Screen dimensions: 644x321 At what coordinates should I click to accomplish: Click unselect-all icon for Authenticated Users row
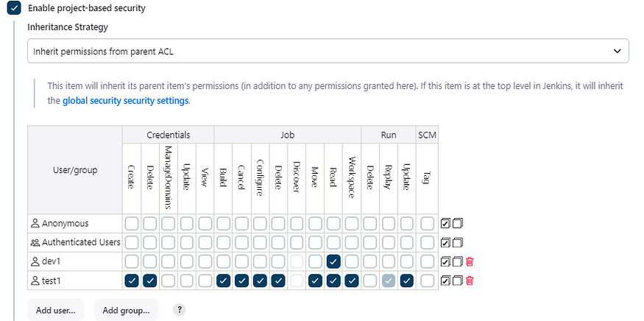point(458,242)
